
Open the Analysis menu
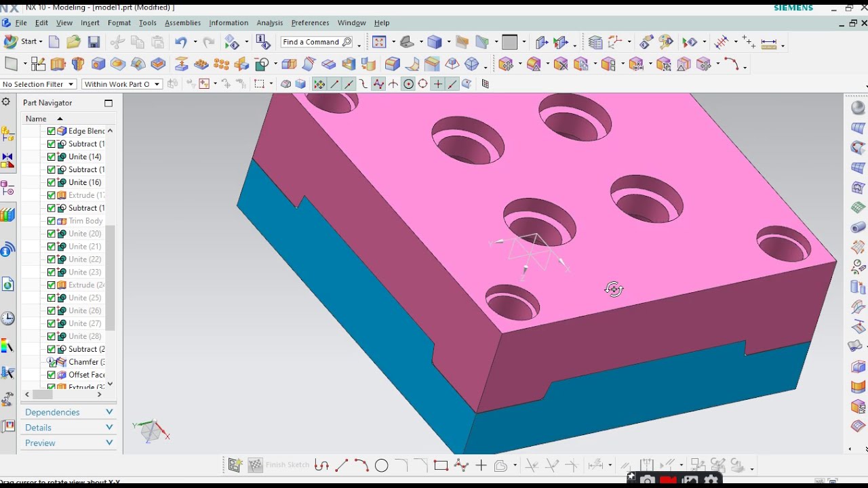pyautogui.click(x=270, y=23)
